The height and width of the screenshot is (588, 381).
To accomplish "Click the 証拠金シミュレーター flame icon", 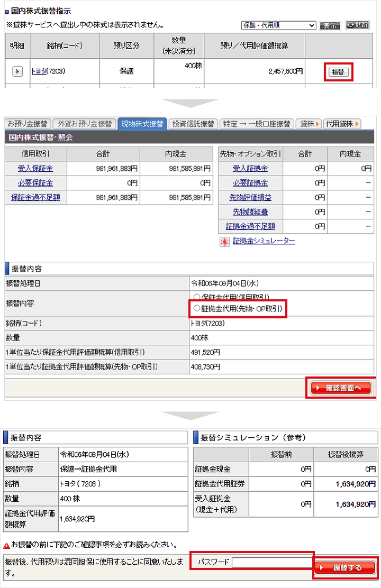I will (224, 242).
